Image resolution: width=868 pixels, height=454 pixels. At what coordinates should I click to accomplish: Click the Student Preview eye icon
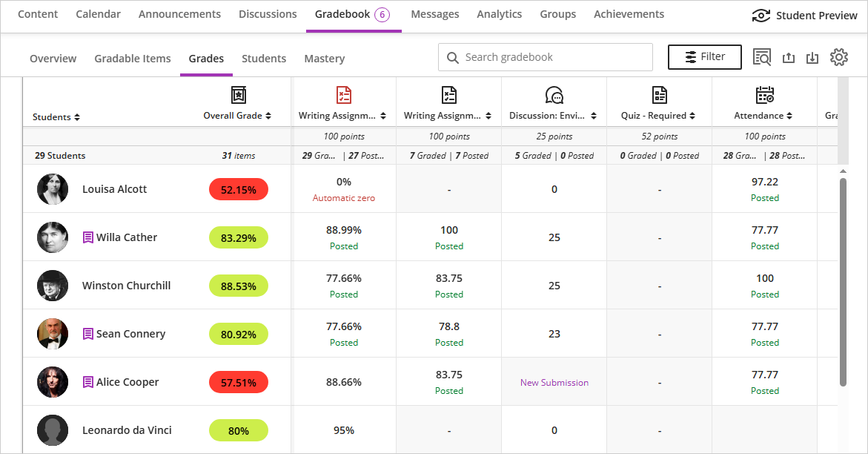761,16
